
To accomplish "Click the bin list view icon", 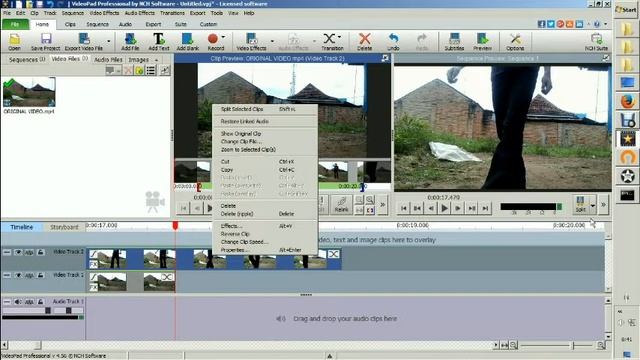I will coord(151,70).
